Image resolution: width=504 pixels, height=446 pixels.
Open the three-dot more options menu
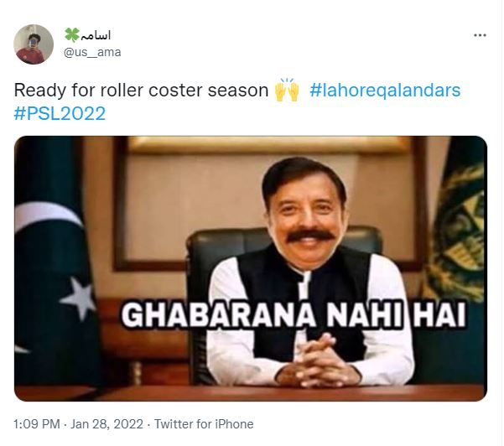480,35
